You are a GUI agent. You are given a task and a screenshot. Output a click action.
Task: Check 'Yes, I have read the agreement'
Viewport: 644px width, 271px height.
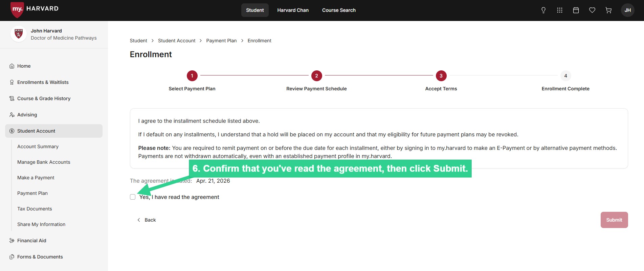133,197
